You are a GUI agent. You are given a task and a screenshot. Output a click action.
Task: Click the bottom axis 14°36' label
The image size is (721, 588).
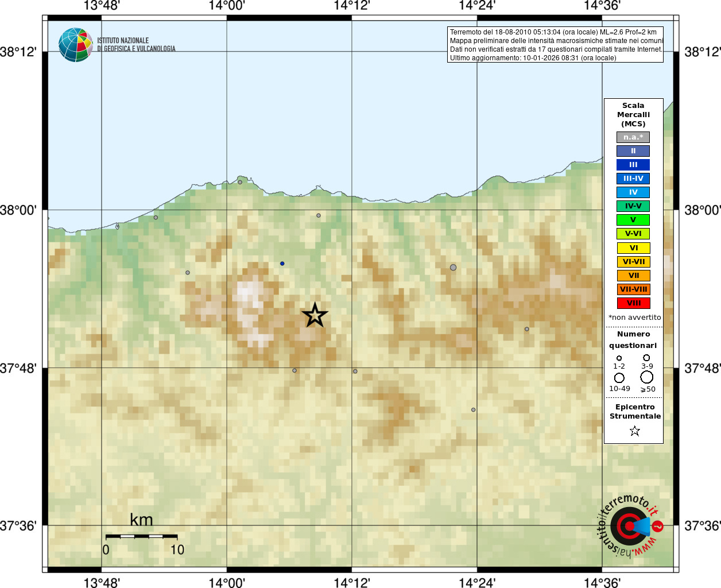tap(602, 582)
